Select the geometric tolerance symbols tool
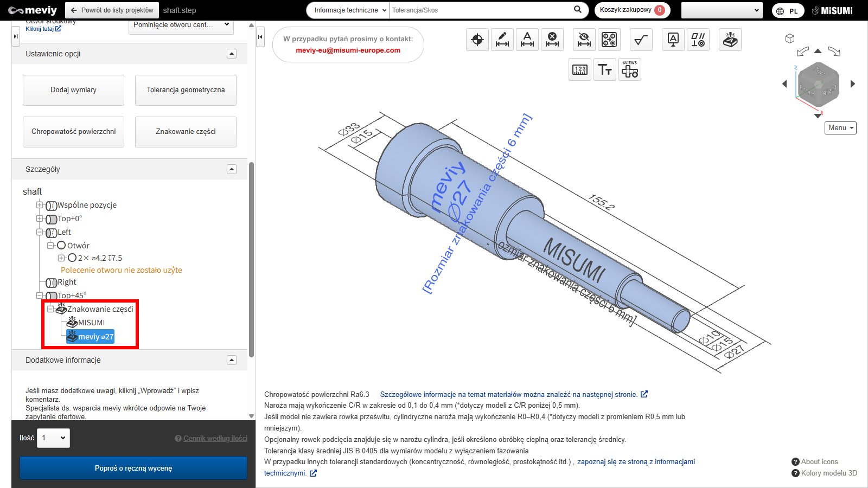This screenshot has height=488, width=868. click(x=698, y=40)
